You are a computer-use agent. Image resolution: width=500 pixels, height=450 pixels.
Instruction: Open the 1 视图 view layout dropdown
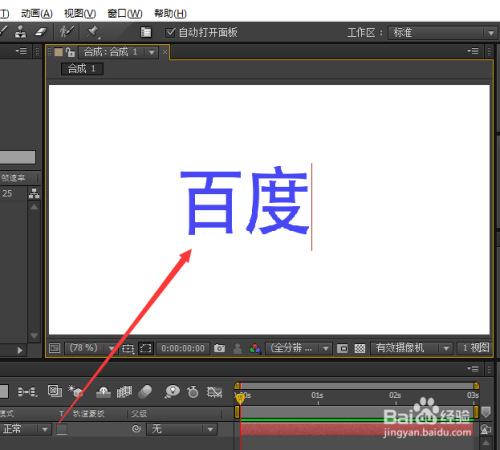coord(475,348)
